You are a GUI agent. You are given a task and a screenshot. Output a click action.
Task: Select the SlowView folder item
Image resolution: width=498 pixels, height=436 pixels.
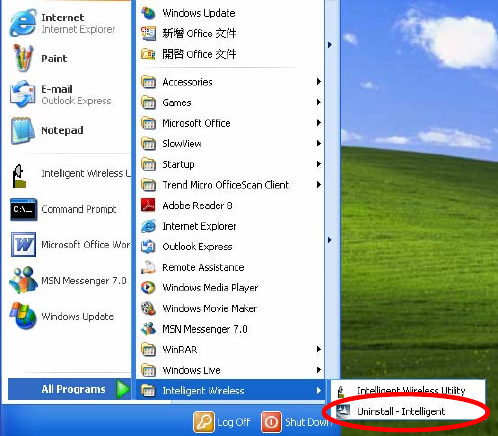click(x=230, y=144)
